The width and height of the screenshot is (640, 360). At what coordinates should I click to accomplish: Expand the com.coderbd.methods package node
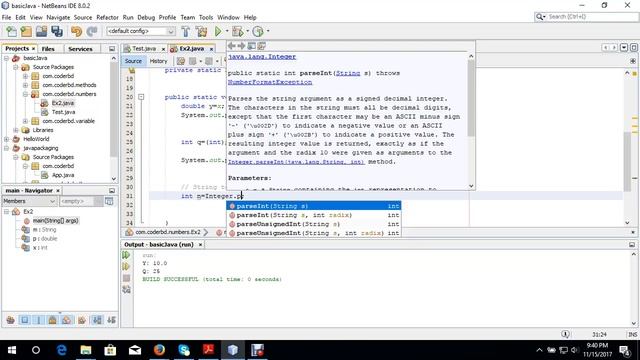coord(25,85)
